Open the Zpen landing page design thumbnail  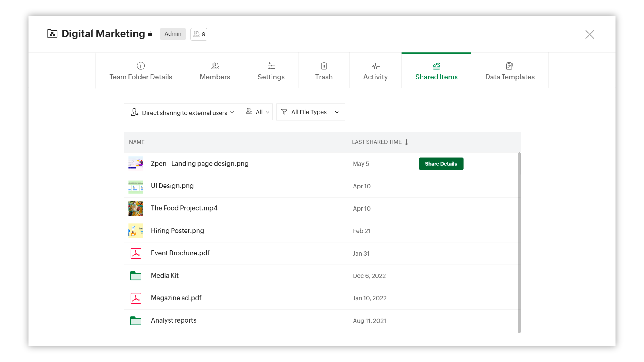(136, 164)
